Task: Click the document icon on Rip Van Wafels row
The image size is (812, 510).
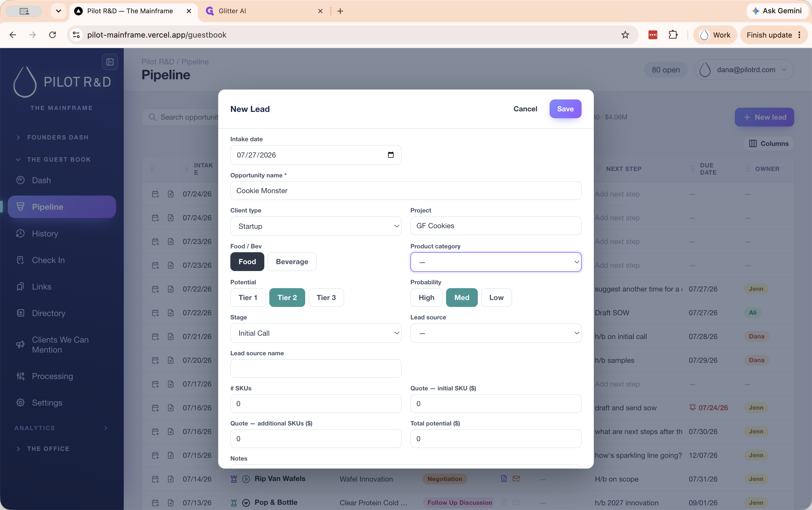Action: pos(504,479)
